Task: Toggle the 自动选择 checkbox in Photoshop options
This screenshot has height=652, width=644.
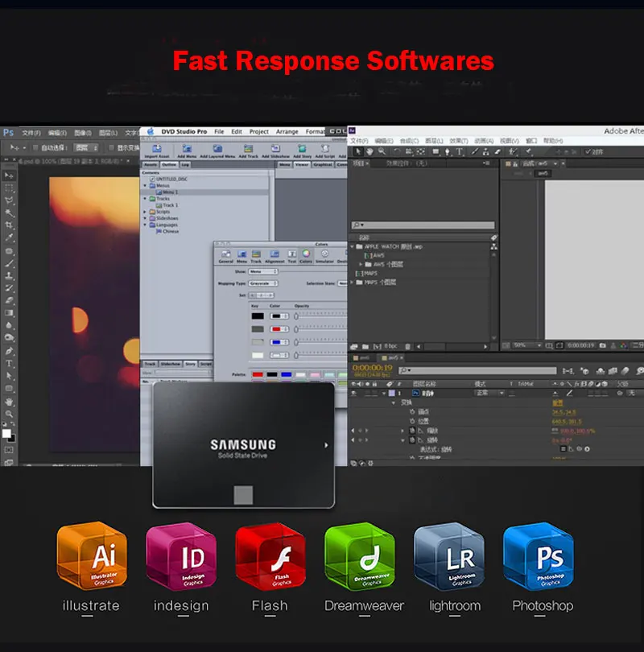Action: point(35,147)
